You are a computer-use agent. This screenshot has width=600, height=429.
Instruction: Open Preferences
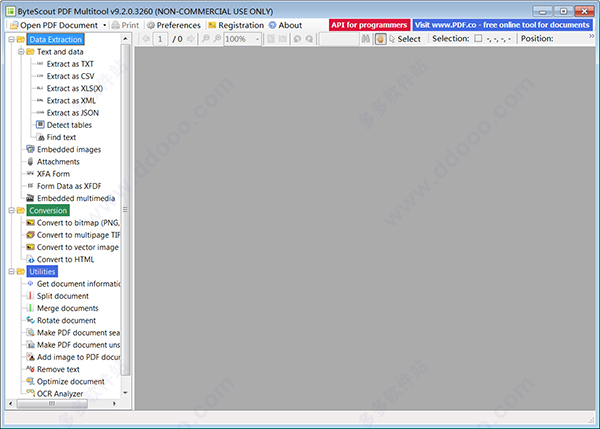pyautogui.click(x=174, y=25)
